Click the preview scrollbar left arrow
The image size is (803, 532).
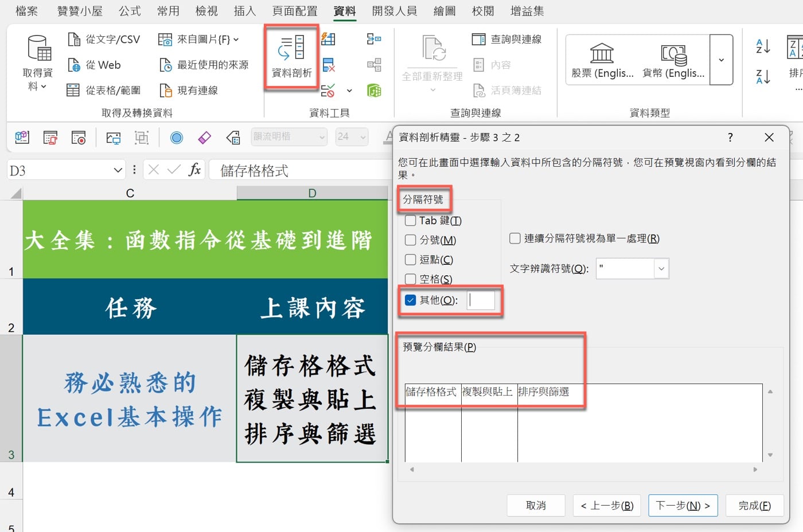412,469
